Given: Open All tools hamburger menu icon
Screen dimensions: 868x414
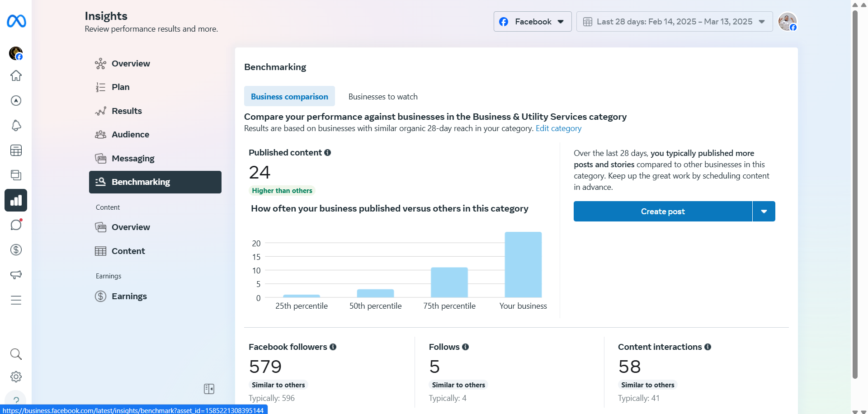Looking at the screenshot, I should pyautogui.click(x=16, y=300).
